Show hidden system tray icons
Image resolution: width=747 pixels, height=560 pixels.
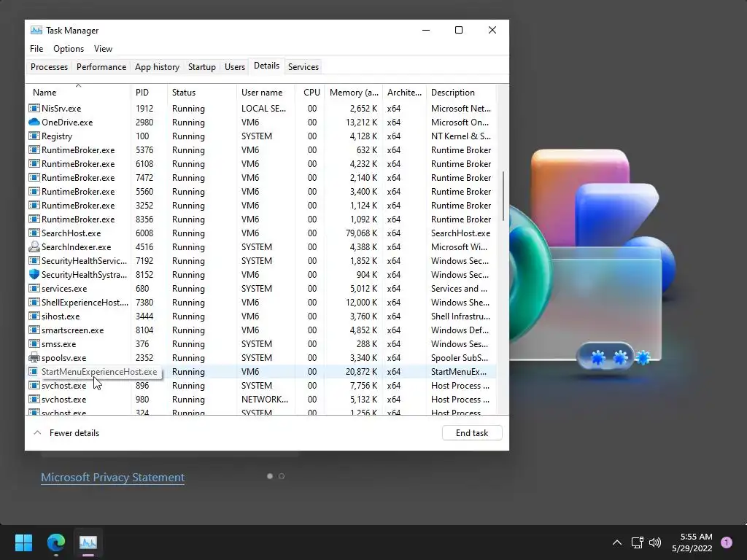[617, 542]
